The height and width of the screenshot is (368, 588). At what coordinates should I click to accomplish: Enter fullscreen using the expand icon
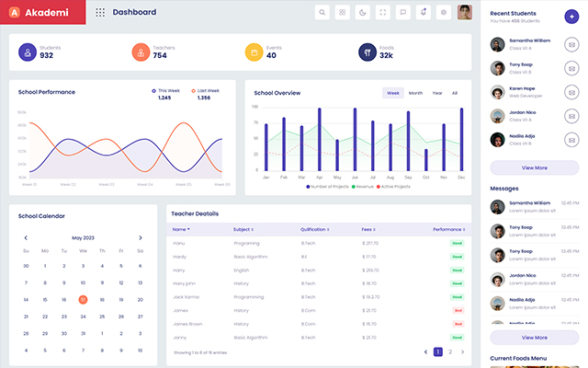[x=383, y=12]
